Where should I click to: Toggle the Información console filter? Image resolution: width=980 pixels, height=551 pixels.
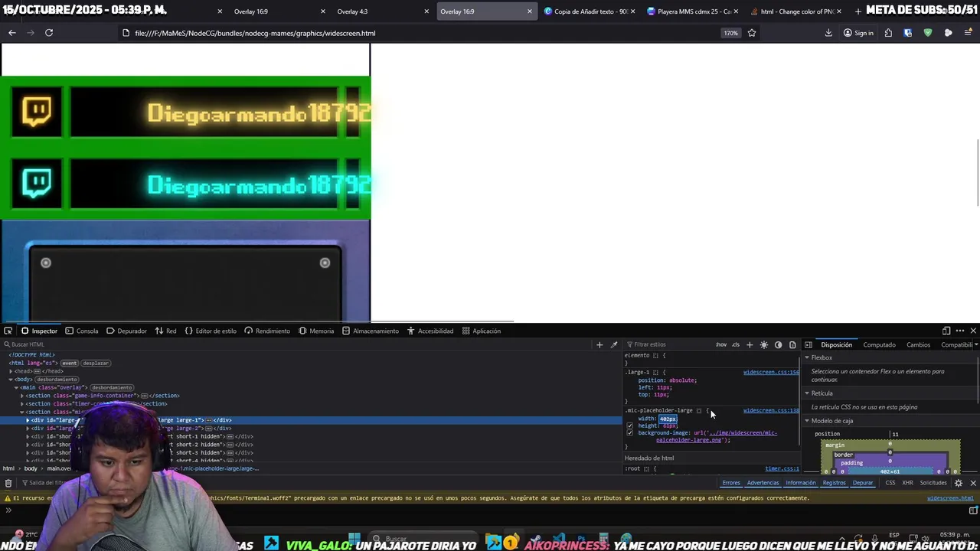pos(800,483)
